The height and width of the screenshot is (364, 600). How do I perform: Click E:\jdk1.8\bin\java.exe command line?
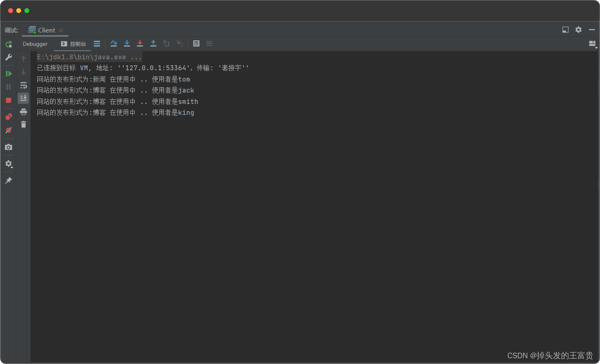click(x=89, y=57)
